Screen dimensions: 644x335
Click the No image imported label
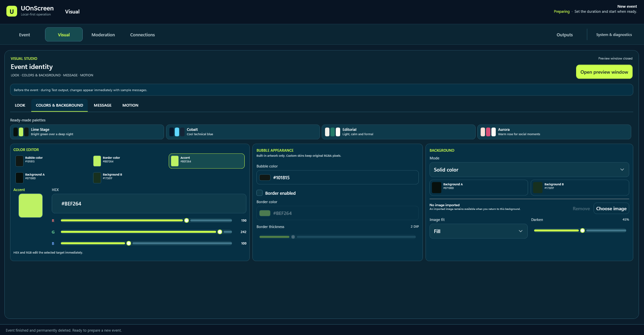tap(444, 205)
